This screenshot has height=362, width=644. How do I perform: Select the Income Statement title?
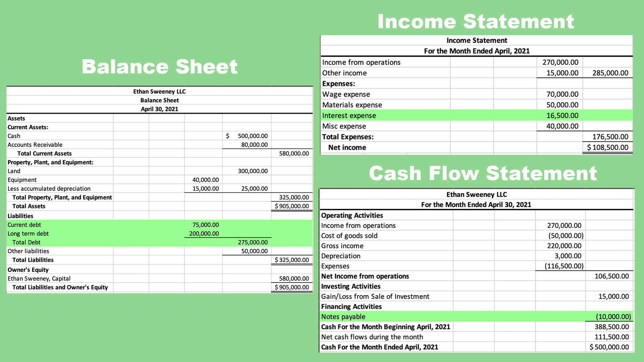476,21
